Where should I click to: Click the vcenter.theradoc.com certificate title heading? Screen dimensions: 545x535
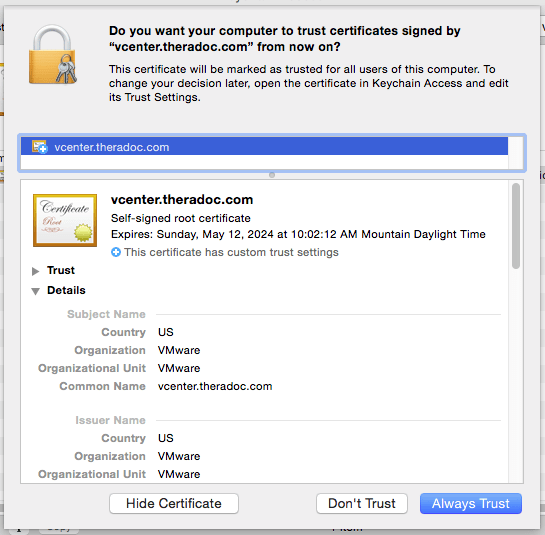(x=182, y=200)
